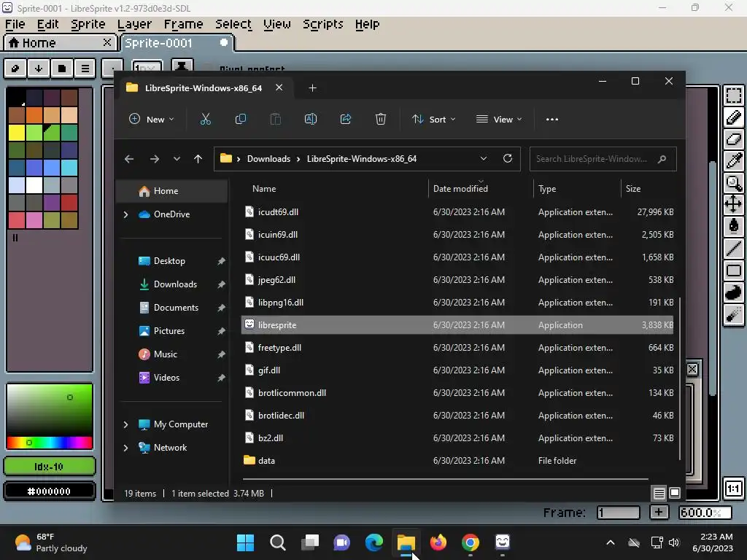Pick the yellow palette swatch
Image resolution: width=747 pixels, height=560 pixels.
[17, 133]
